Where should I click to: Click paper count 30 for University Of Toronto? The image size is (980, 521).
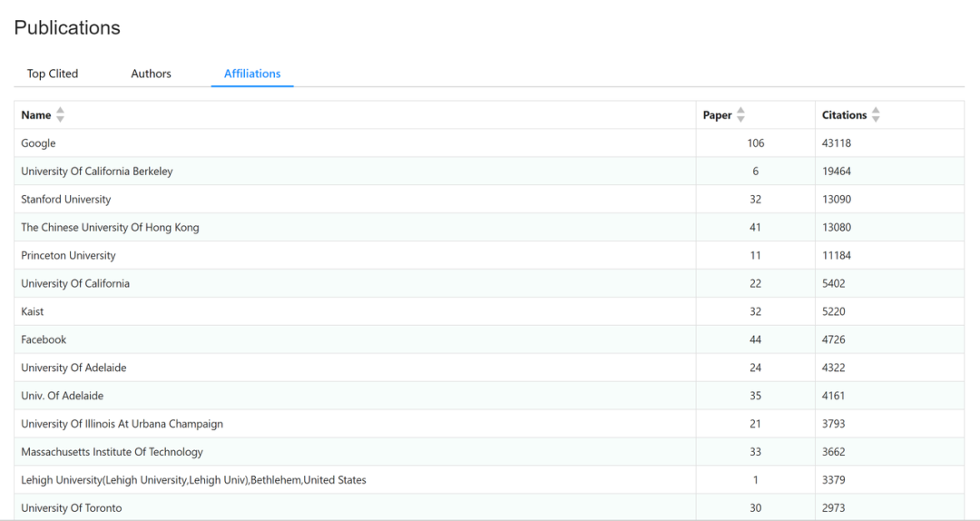[756, 508]
